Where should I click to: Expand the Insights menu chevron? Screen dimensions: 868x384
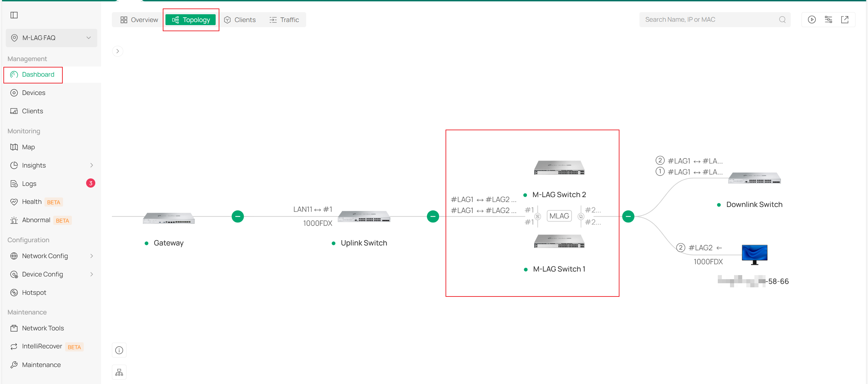[x=92, y=165]
